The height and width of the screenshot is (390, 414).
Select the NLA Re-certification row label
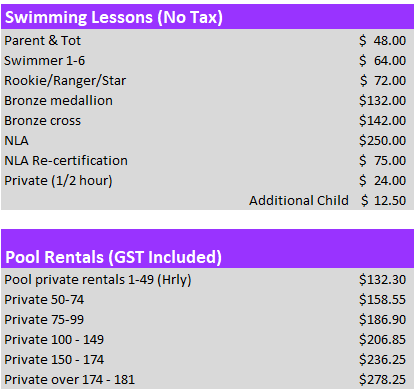point(66,161)
